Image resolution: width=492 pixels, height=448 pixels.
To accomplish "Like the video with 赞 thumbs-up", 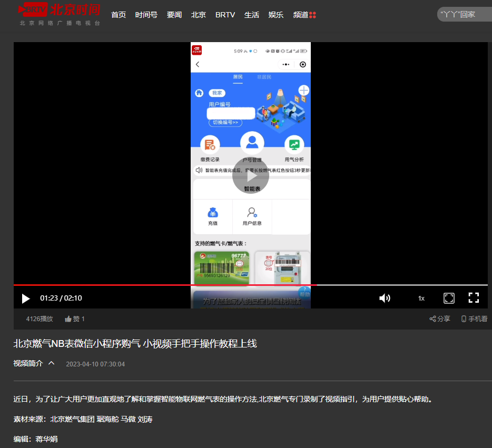I will click(x=75, y=319).
